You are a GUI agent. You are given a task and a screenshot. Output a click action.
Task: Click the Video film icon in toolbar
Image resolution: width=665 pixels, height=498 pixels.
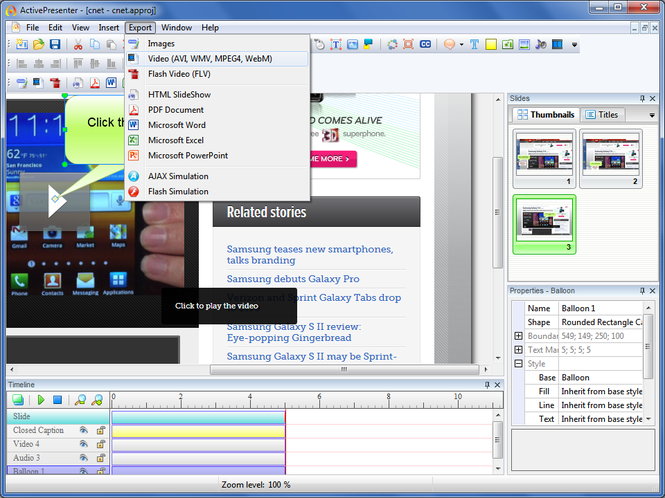point(557,44)
